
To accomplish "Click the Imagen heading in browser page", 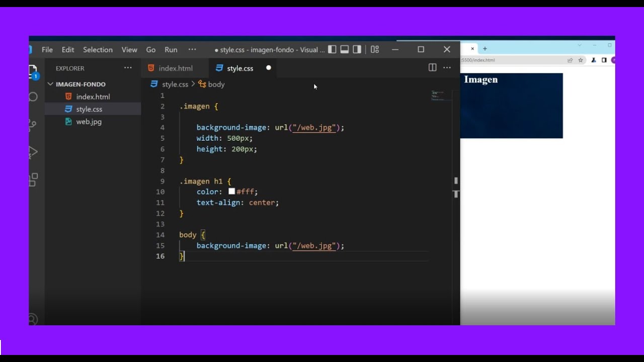I will click(481, 79).
